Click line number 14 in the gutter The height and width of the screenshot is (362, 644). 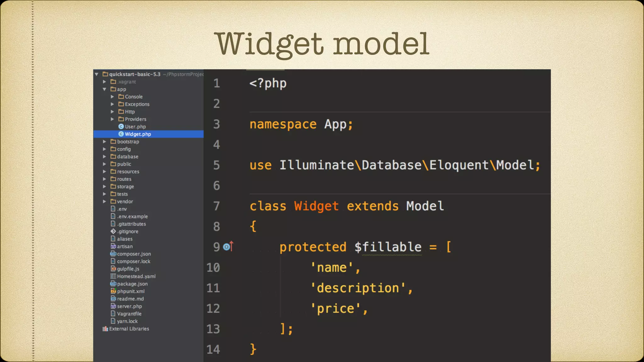click(213, 349)
